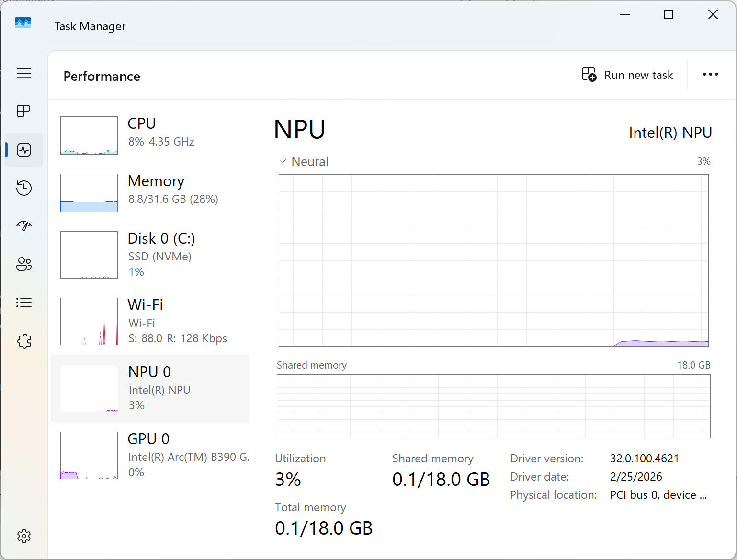Select the NPU 0 performance item
Image resolution: width=737 pixels, height=560 pixels.
tap(150, 388)
